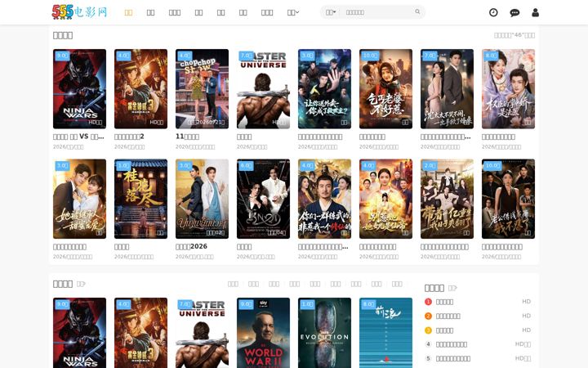The height and width of the screenshot is (368, 588).
Task: Submit search with the magnifier icon
Action: tap(417, 12)
